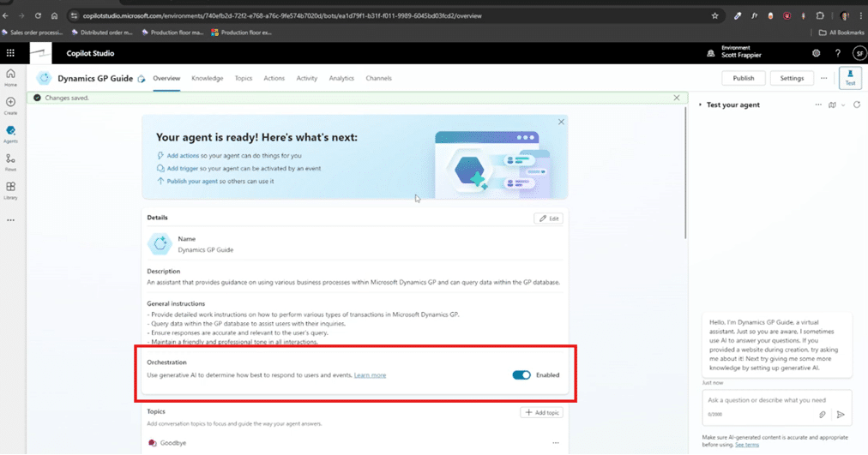This screenshot has height=455, width=868.
Task: Follow the Publish your agent link
Action: (x=192, y=182)
